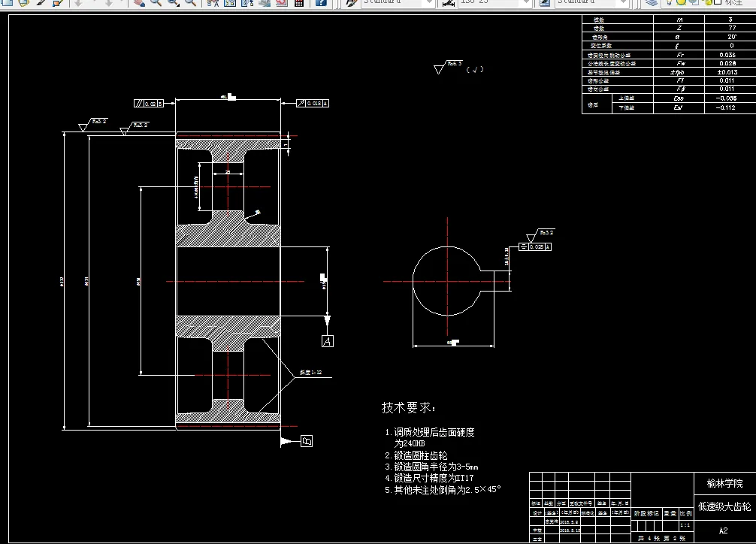This screenshot has height=544, width=756.
Task: Select the datum 'A' box on section view
Action: point(328,341)
